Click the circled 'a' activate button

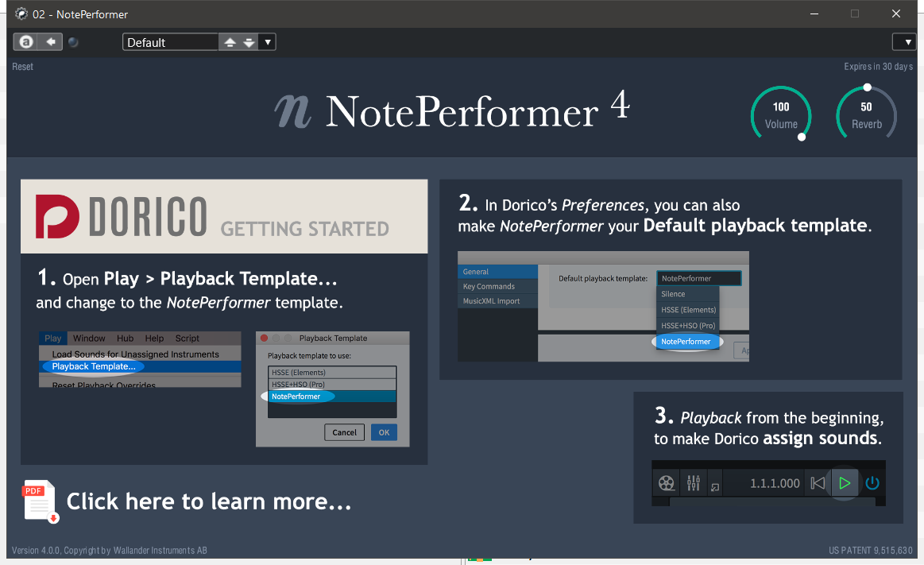(x=25, y=42)
